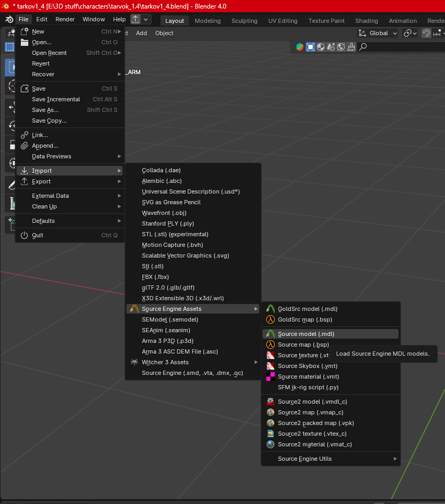Toggle the cone-and-sphere objects icon in the header

[x=330, y=47]
